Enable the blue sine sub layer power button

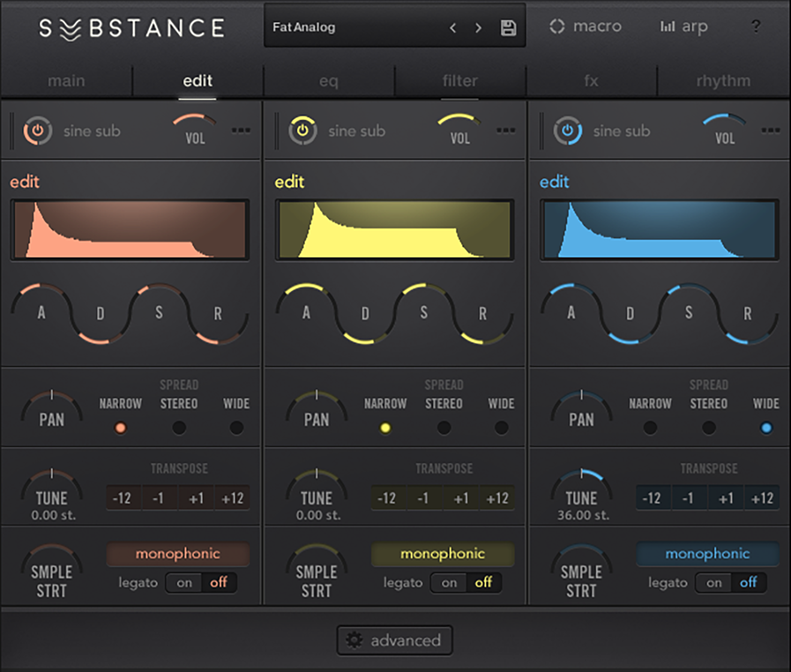point(567,131)
